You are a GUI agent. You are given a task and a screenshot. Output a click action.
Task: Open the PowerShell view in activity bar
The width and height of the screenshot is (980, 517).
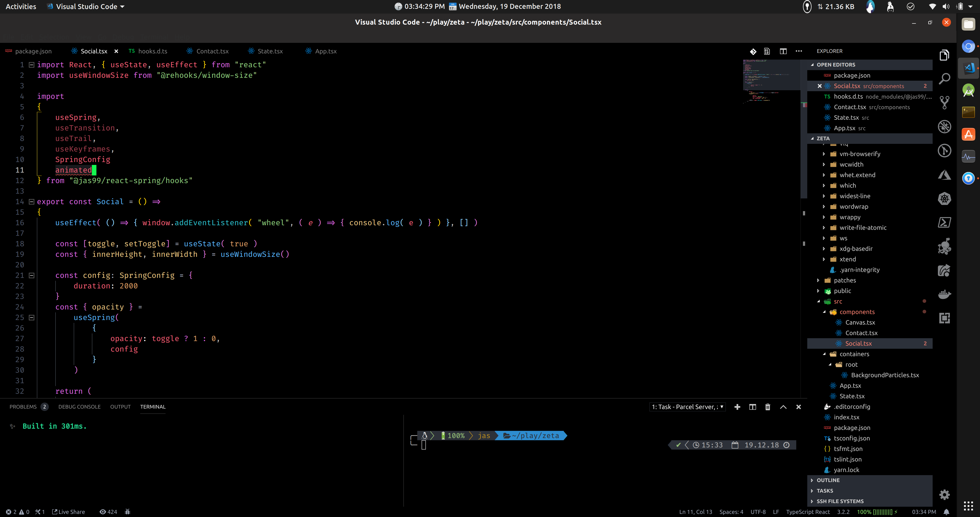tap(944, 222)
